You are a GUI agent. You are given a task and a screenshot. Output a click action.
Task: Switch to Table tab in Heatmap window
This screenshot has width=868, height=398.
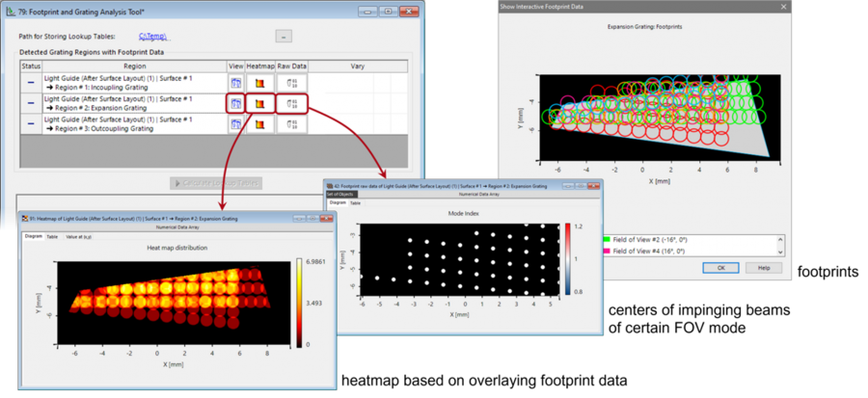tap(52, 236)
